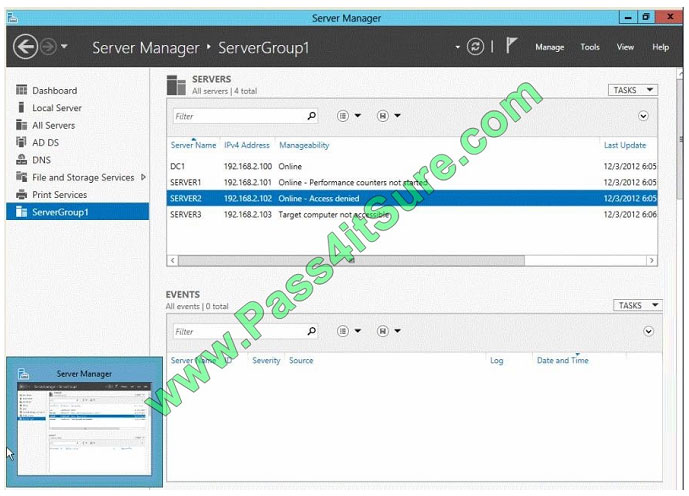Open the dropdown arrow left of refresh

[457, 47]
